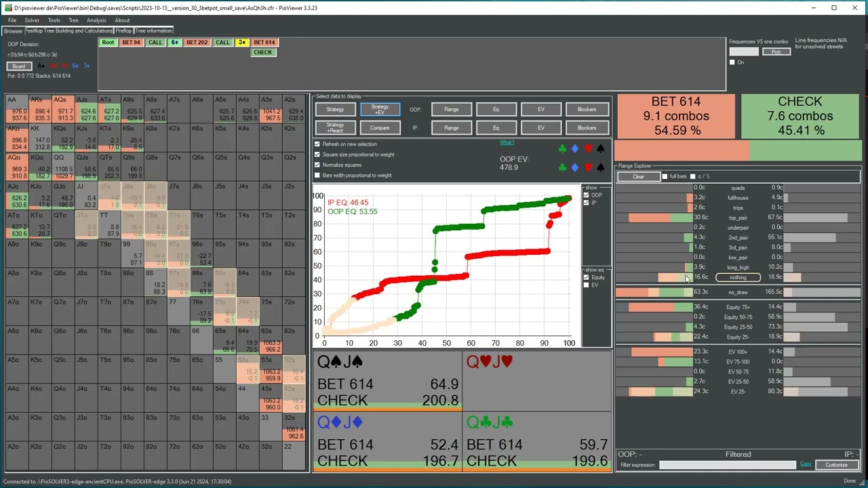Screen dimensions: 868x488
Task: Show OOP Range
Action: click(451, 109)
